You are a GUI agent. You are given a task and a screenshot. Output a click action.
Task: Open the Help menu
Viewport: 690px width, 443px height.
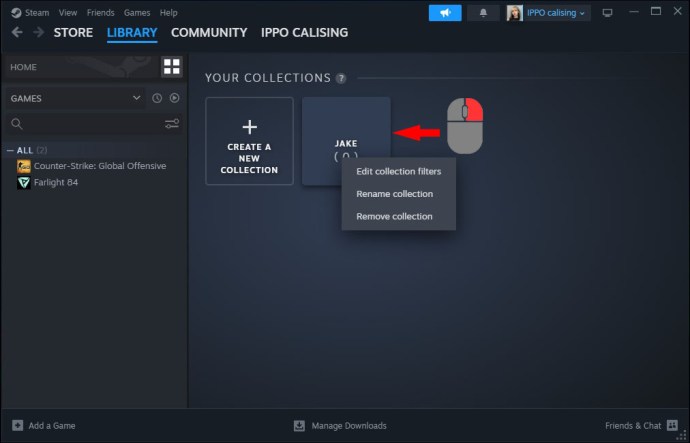coord(169,13)
